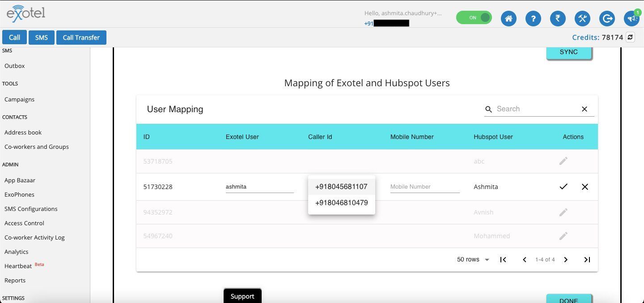Toggle the ON availability switch
Viewport: 644px width, 303px height.
474,18
